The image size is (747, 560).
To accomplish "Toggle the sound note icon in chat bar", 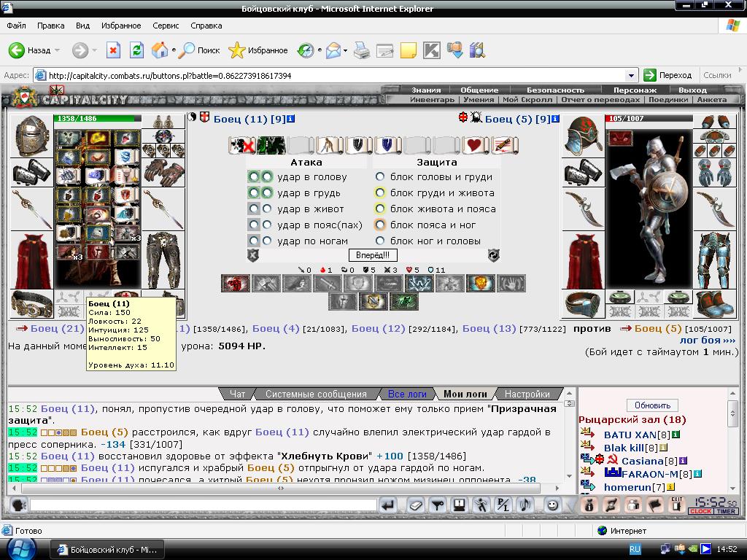I will tap(525, 505).
